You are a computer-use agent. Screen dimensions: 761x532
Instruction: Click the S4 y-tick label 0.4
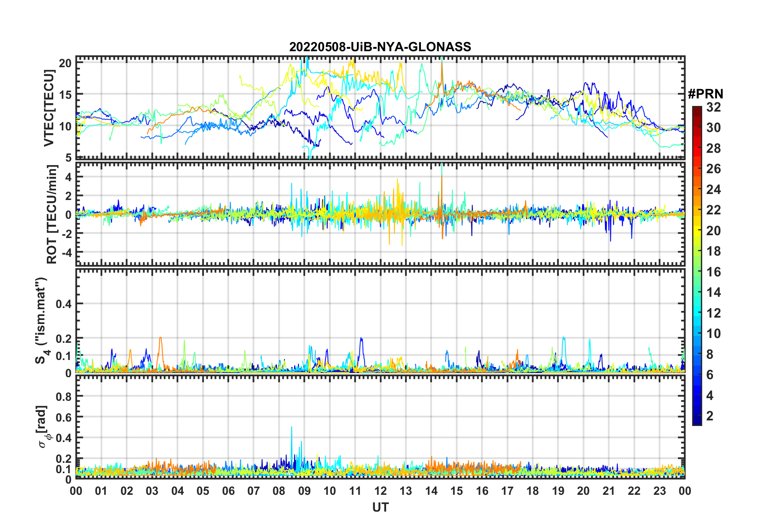pyautogui.click(x=64, y=304)
